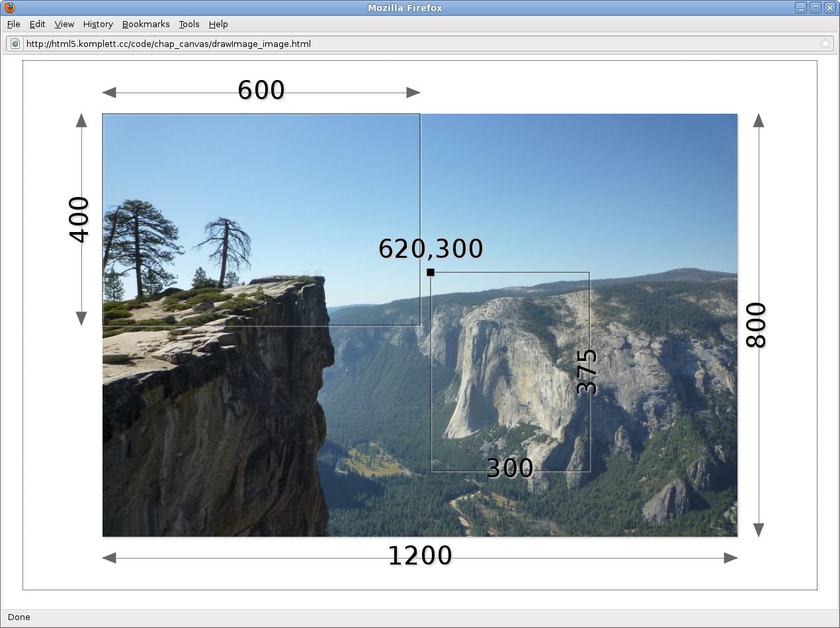This screenshot has width=840, height=628.
Task: Minimize the Firefox window
Action: tap(801, 8)
